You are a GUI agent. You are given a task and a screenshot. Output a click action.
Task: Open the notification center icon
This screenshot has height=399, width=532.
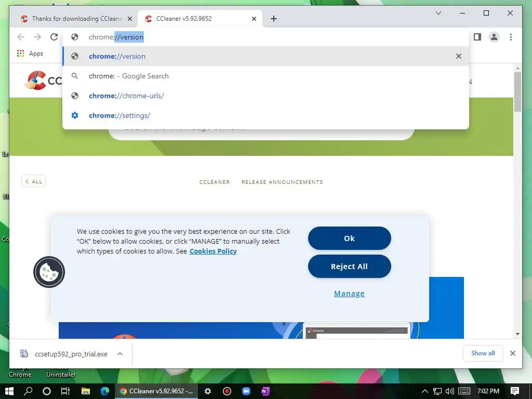[515, 391]
